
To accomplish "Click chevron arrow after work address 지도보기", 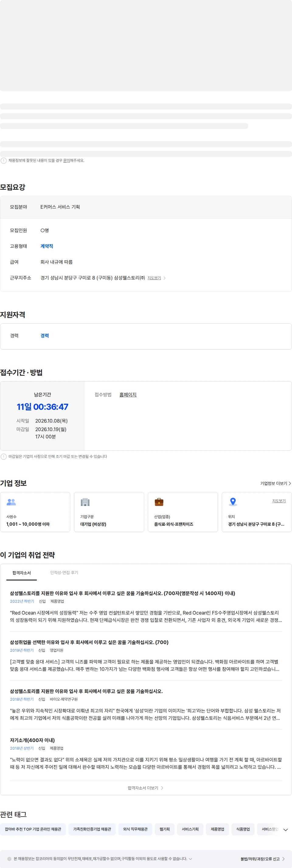I will click(164, 278).
